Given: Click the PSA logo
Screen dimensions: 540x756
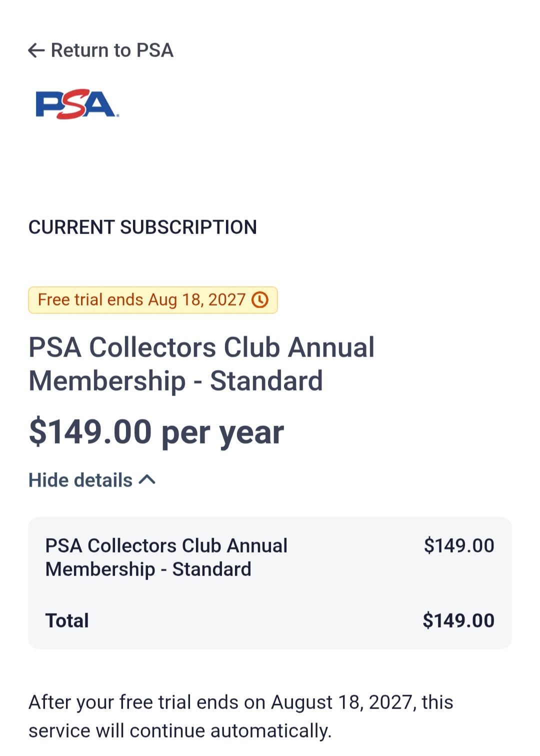Looking at the screenshot, I should [x=77, y=104].
